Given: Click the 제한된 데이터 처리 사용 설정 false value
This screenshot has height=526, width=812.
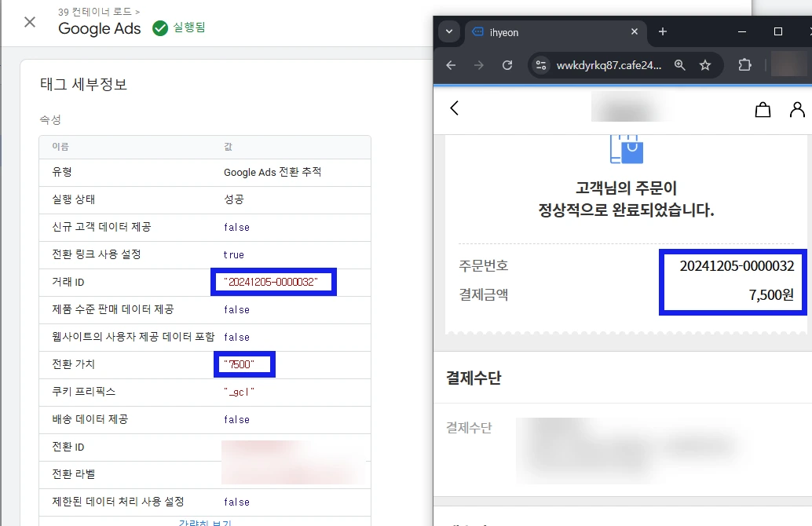Looking at the screenshot, I should pos(236,502).
